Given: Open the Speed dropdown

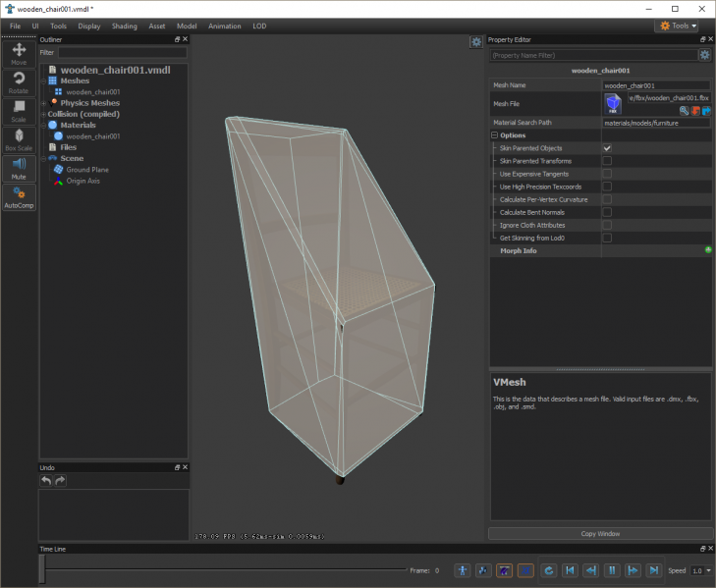Looking at the screenshot, I should (x=701, y=570).
